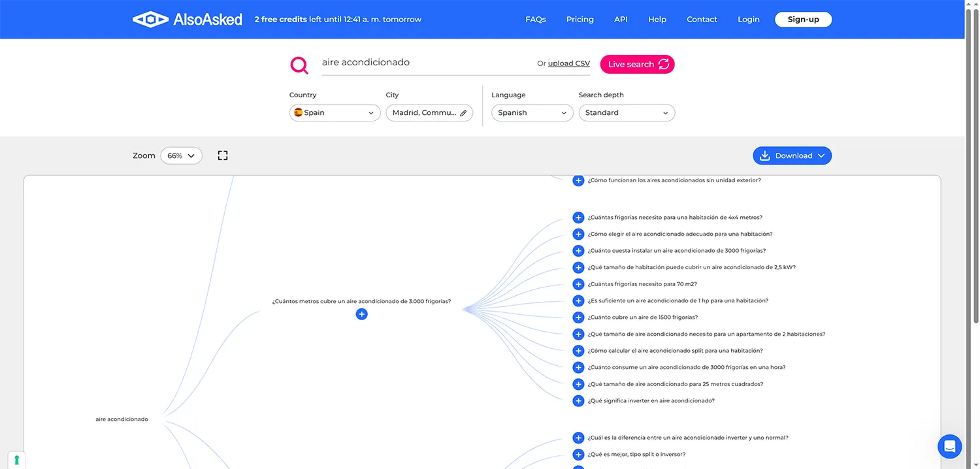This screenshot has height=469, width=980.
Task: Click the upload CSV link
Action: tap(568, 63)
